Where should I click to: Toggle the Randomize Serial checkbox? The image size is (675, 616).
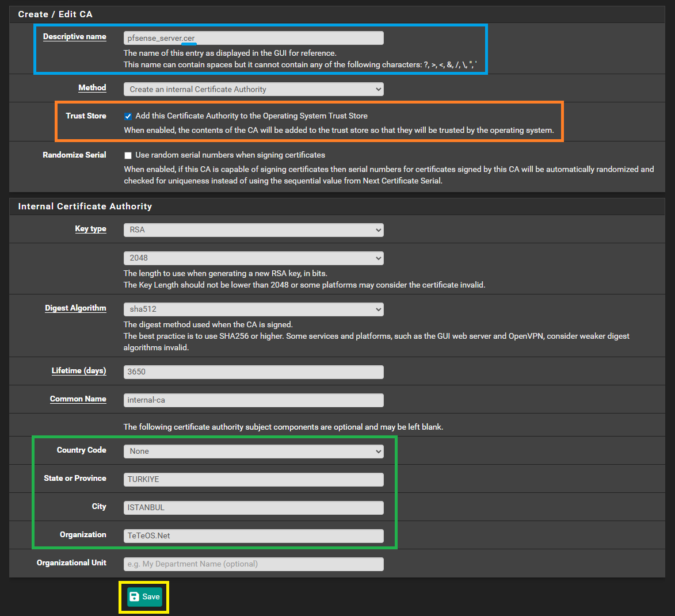tap(128, 155)
